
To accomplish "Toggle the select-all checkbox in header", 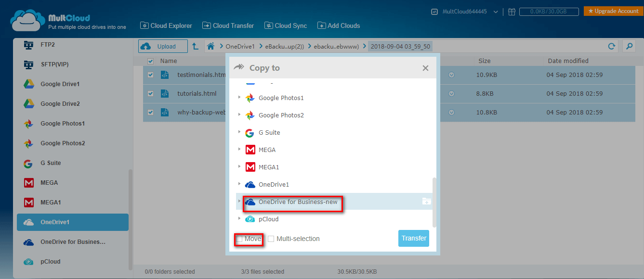I will [x=150, y=61].
